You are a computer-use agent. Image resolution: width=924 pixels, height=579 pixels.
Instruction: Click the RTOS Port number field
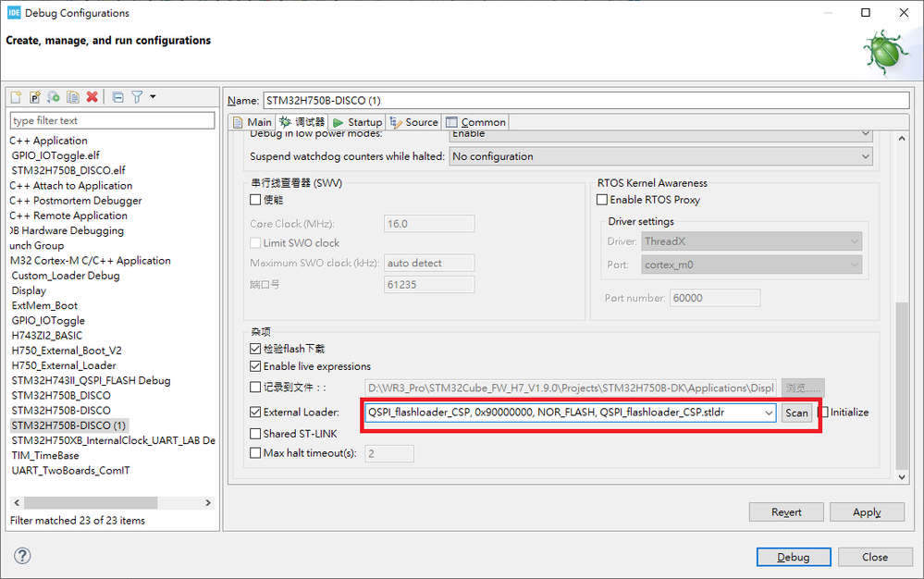point(715,298)
